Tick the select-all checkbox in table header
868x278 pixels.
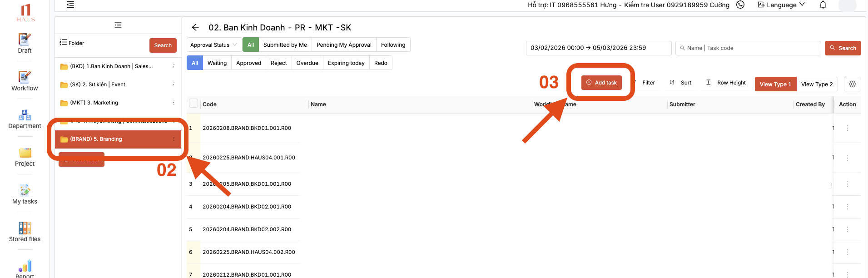(193, 104)
